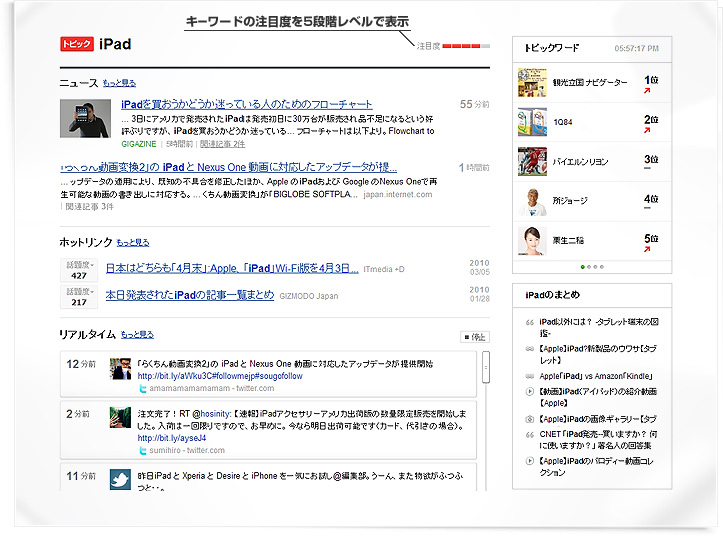Open the 5位 ranked person portrait thumbnail
Screen dimensions: 723x537
click(x=532, y=241)
